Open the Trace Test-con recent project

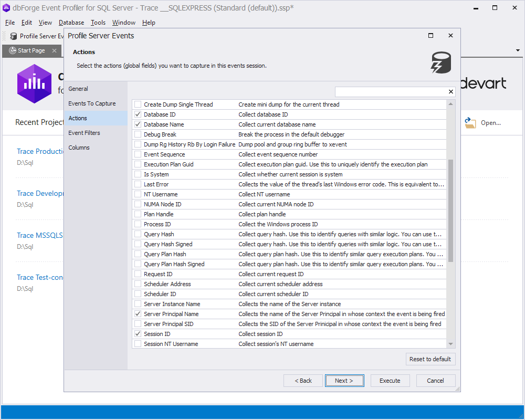click(x=40, y=277)
